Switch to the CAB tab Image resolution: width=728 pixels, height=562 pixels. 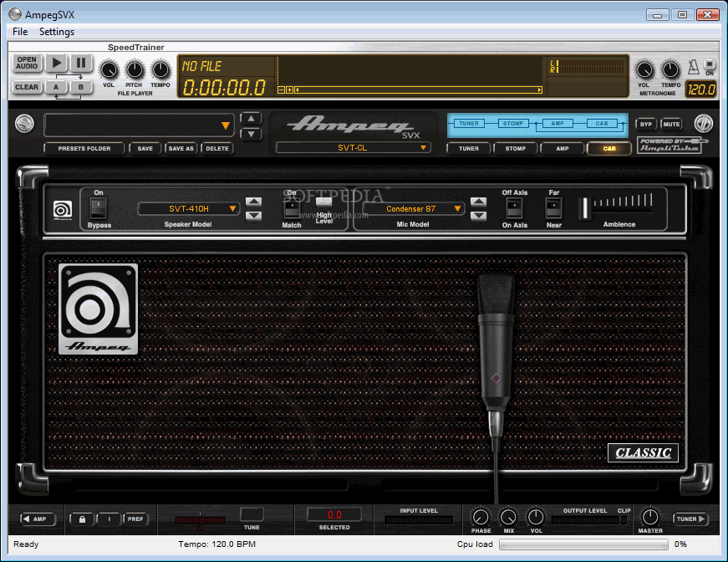pyautogui.click(x=609, y=149)
